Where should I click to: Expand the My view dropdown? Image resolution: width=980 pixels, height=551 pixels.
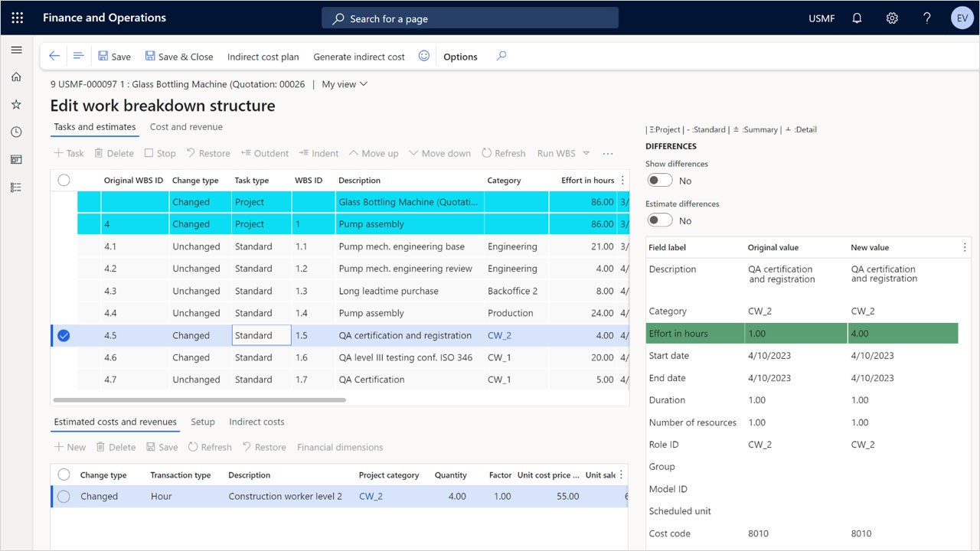345,84
